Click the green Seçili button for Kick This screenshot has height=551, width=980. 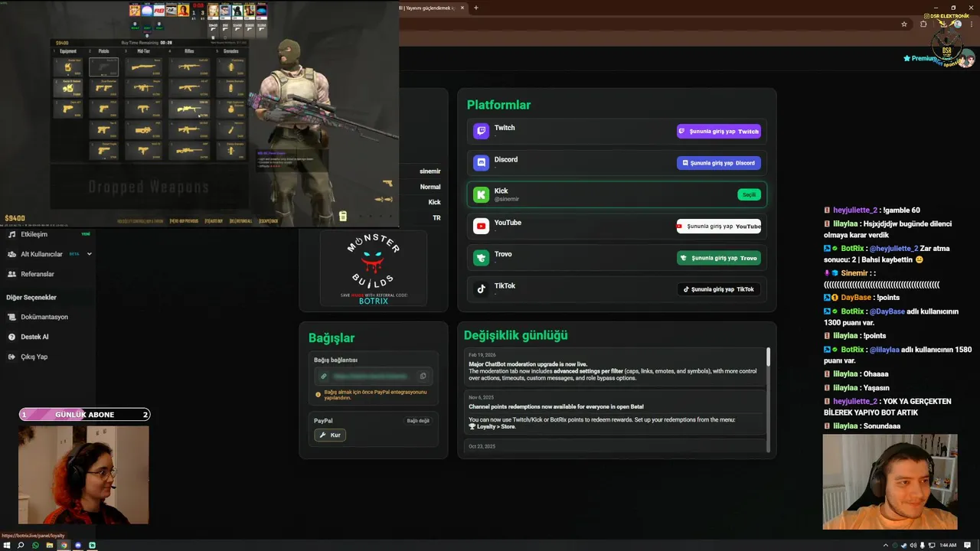(749, 194)
